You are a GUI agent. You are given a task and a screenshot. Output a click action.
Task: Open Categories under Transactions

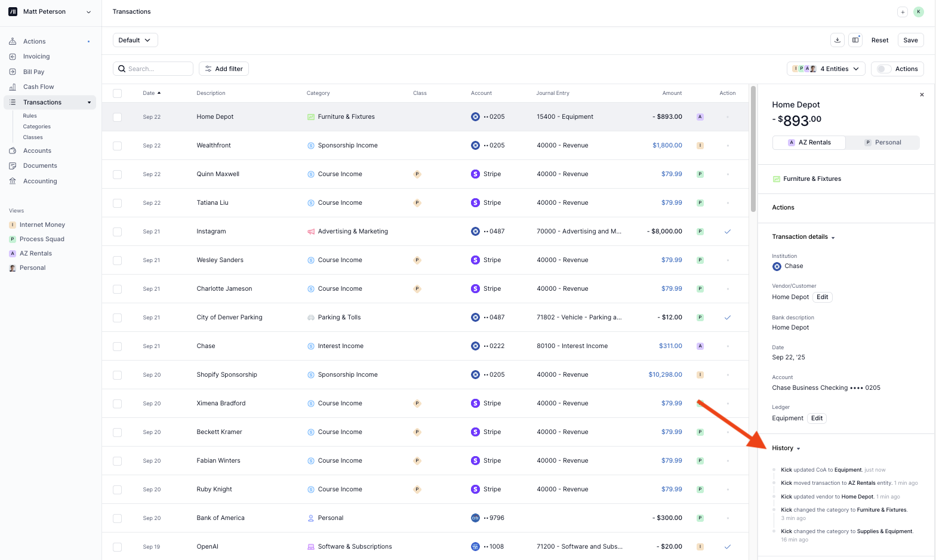[36, 127]
